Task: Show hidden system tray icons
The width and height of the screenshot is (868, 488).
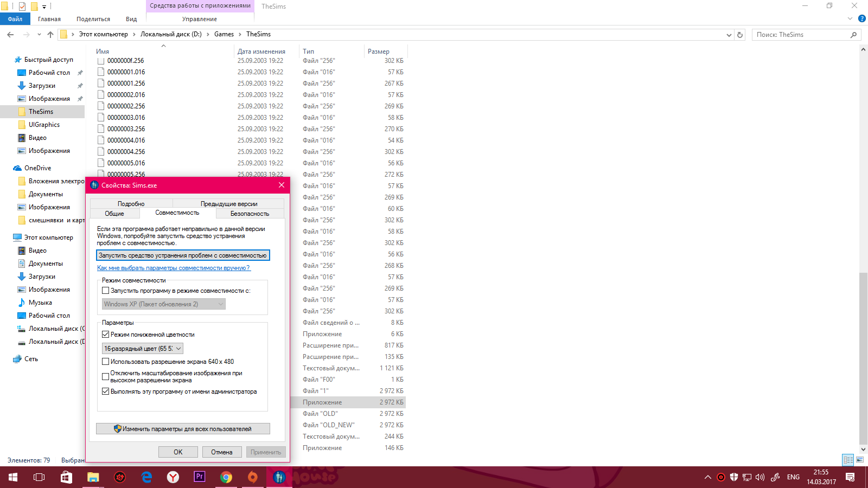Action: click(707, 477)
